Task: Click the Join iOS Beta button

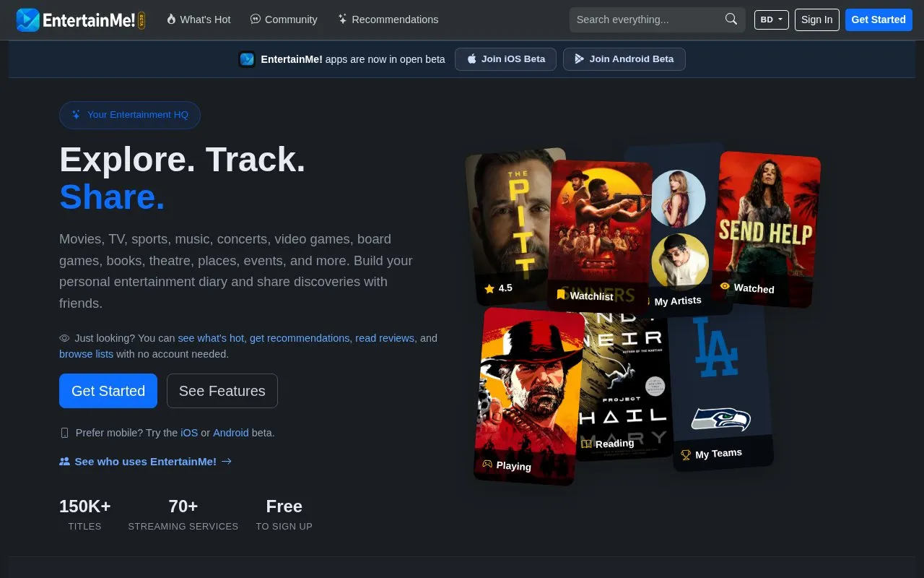Action: [505, 59]
